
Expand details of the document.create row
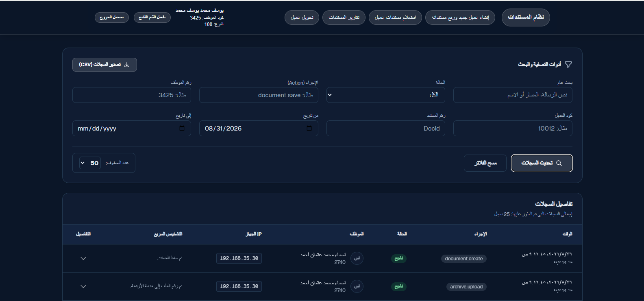[83, 258]
